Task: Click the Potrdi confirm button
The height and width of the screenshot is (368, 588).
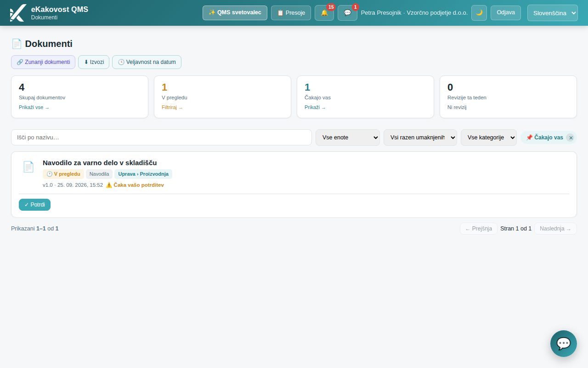Action: [34, 205]
